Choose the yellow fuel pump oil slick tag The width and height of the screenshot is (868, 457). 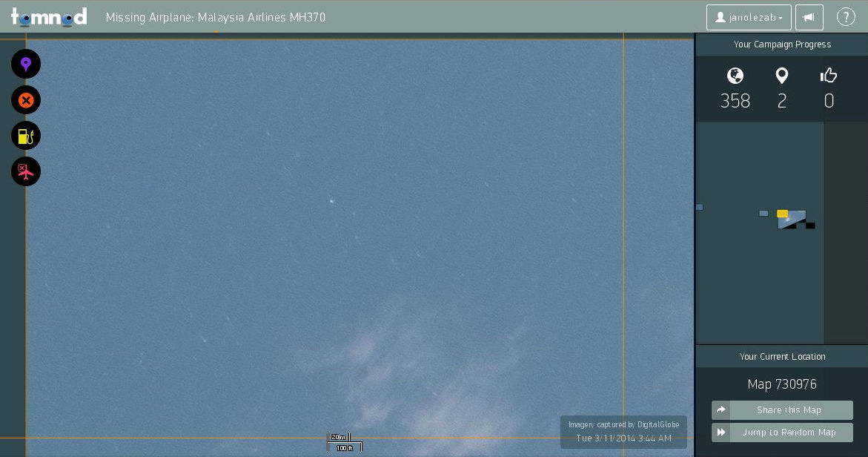pos(26,136)
